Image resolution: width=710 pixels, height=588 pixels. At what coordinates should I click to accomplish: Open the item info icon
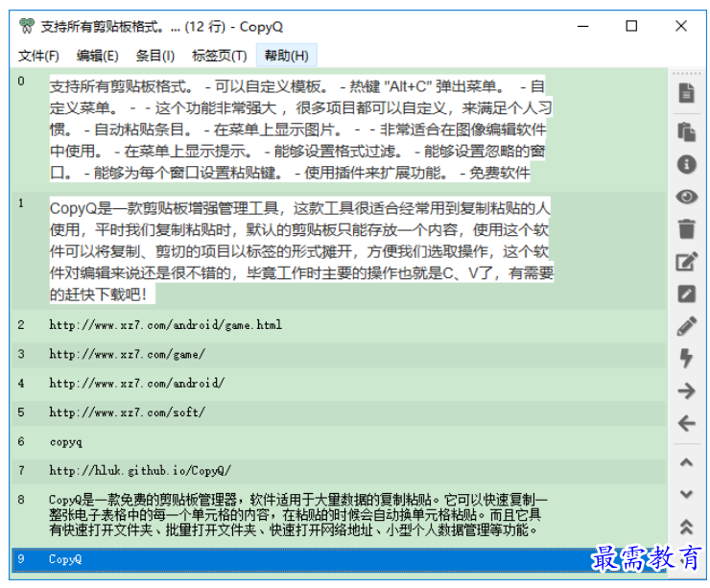coord(686,164)
